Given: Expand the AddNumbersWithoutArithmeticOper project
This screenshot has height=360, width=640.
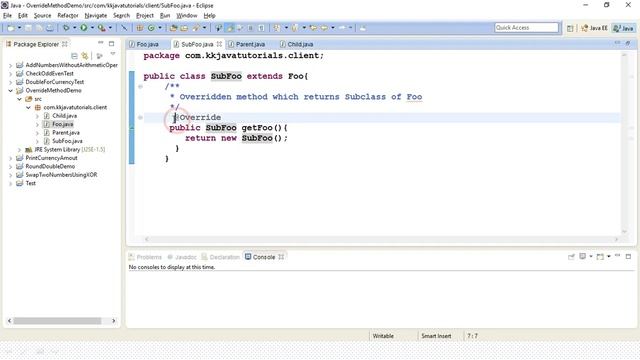Looking at the screenshot, I should [x=10, y=65].
